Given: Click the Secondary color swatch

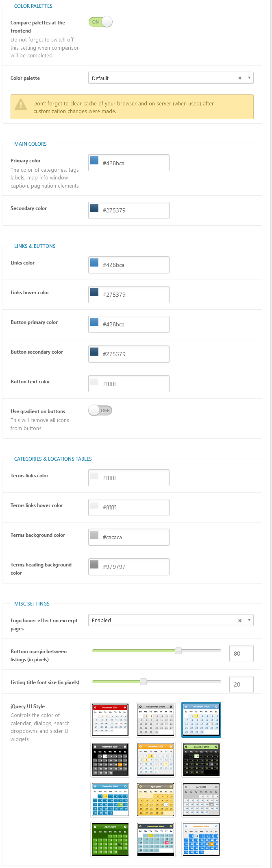Looking at the screenshot, I should [x=94, y=208].
